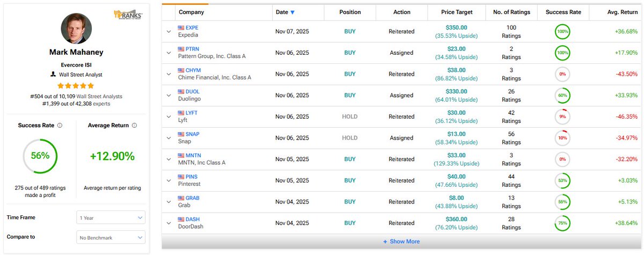Expand the Duolingo row chevron
The image size is (644, 255).
pos(169,96)
